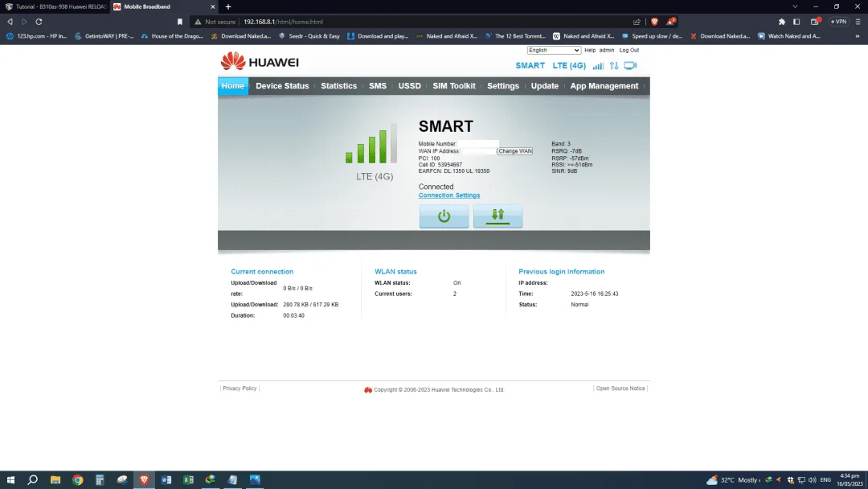Click the Brave Rewards notification icon
The height and width of the screenshot is (489, 868).
click(670, 22)
